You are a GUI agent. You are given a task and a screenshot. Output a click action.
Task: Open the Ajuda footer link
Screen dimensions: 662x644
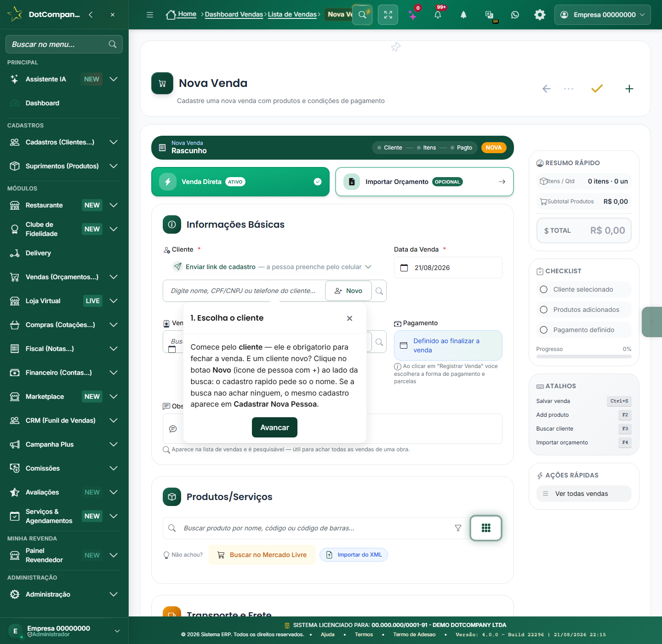point(328,635)
